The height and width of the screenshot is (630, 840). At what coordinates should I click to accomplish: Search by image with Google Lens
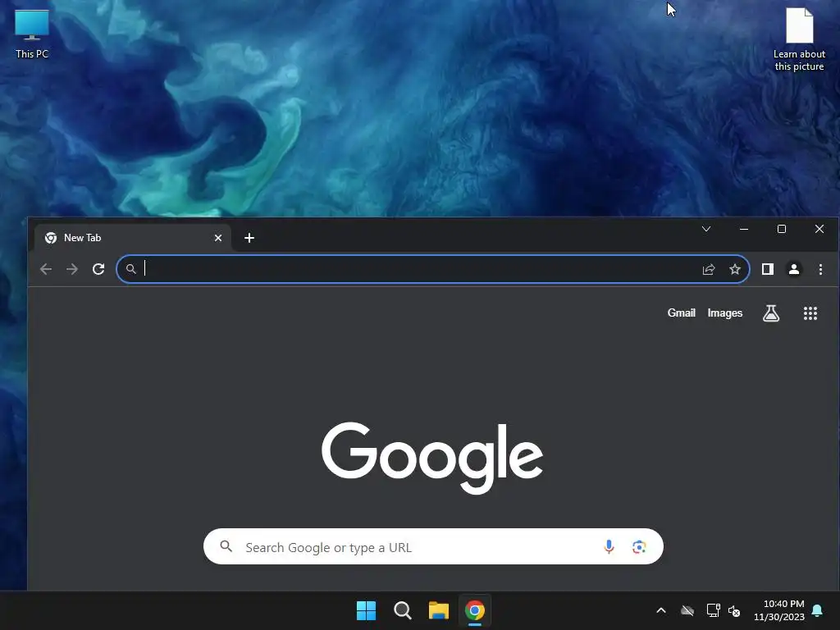[x=638, y=546]
